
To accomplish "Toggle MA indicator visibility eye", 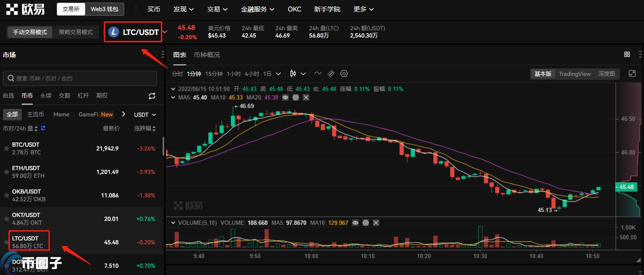I will point(285,98).
